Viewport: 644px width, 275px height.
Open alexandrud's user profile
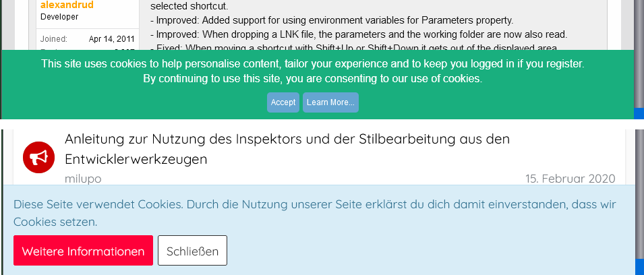click(x=67, y=5)
